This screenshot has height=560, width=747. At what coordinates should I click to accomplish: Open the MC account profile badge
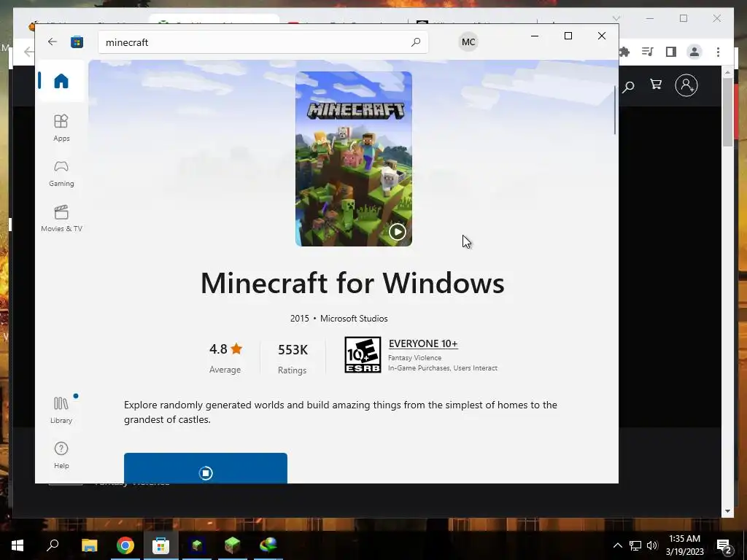point(468,42)
